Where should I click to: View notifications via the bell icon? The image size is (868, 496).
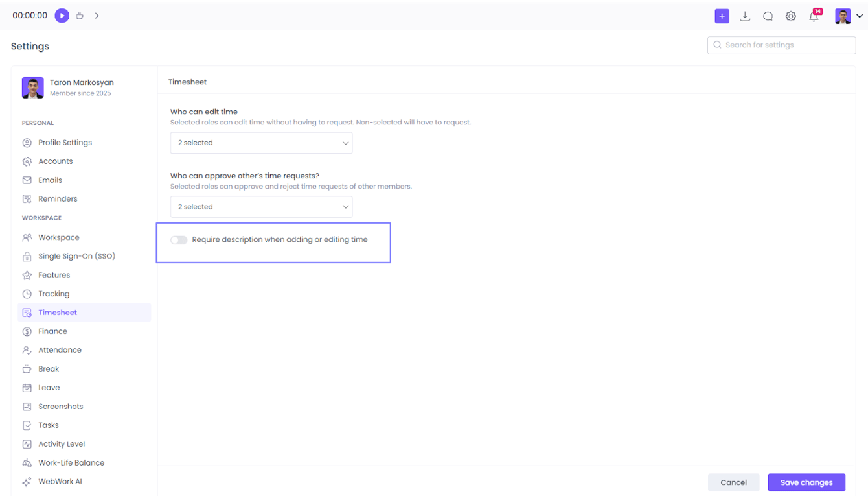(814, 17)
